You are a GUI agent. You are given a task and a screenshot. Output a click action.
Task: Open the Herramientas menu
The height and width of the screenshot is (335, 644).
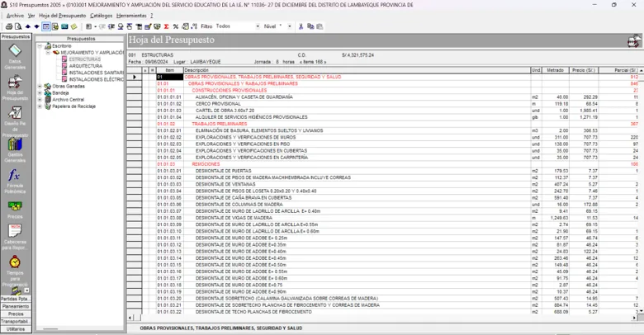point(131,16)
